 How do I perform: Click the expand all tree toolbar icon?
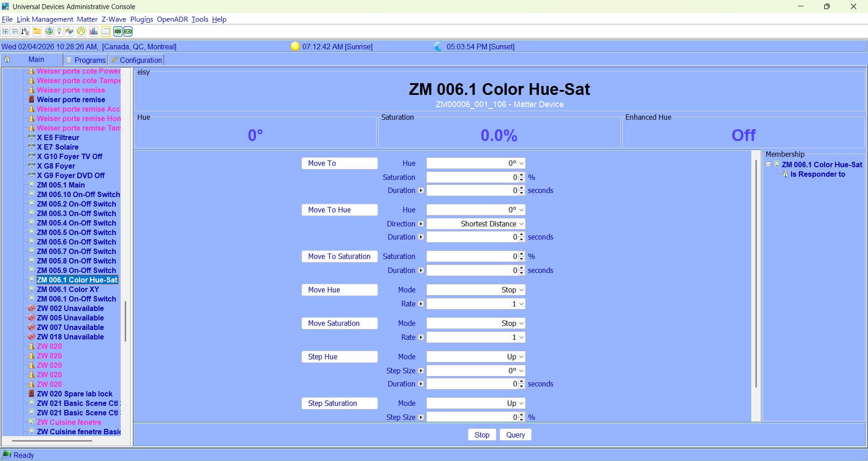coord(5,31)
